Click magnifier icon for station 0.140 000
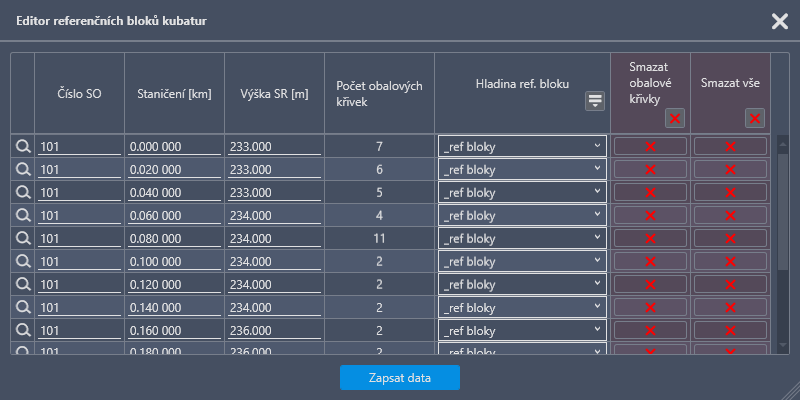800x400 pixels. (22, 307)
